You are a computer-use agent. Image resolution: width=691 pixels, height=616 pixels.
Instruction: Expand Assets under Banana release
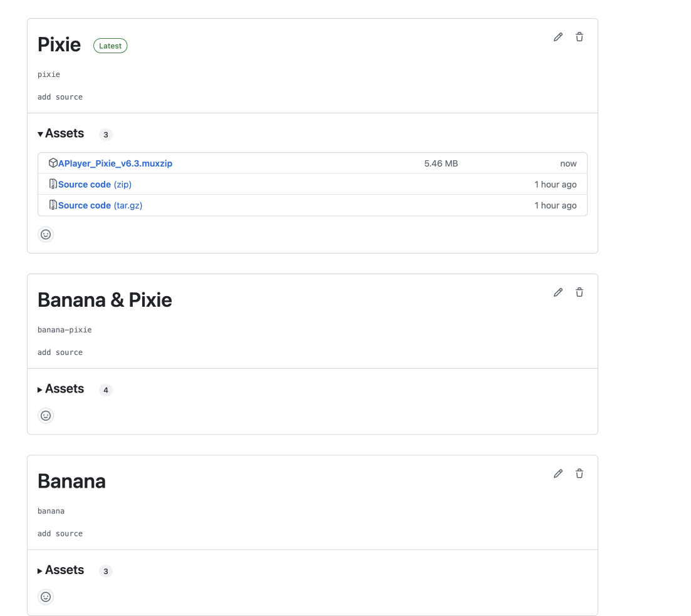[61, 570]
